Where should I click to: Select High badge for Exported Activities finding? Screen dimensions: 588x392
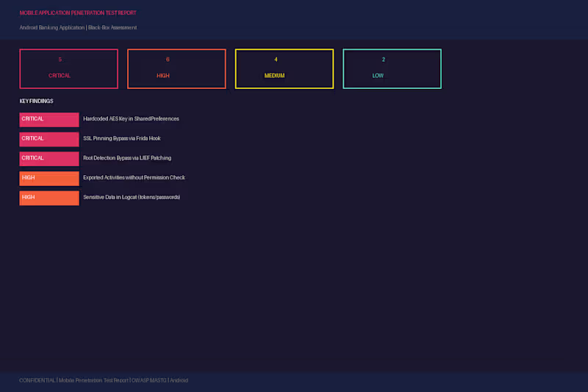(x=49, y=179)
